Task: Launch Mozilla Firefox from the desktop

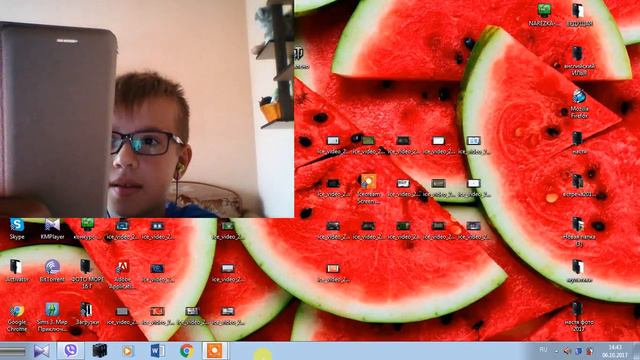Action: 579,104
